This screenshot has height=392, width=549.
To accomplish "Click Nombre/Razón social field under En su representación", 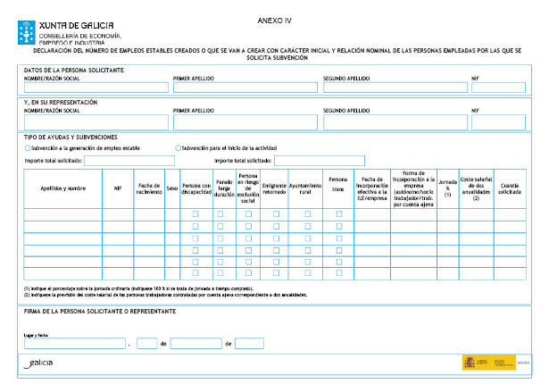I will tap(96, 122).
